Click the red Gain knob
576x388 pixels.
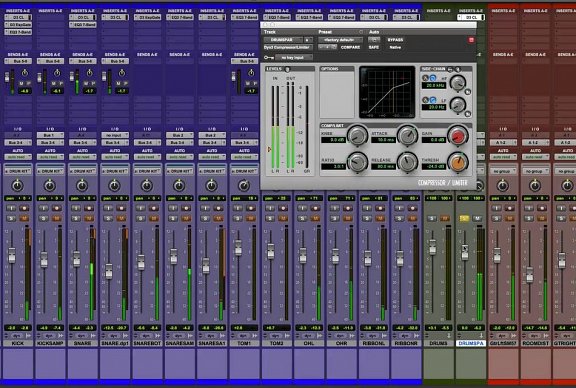pos(458,136)
